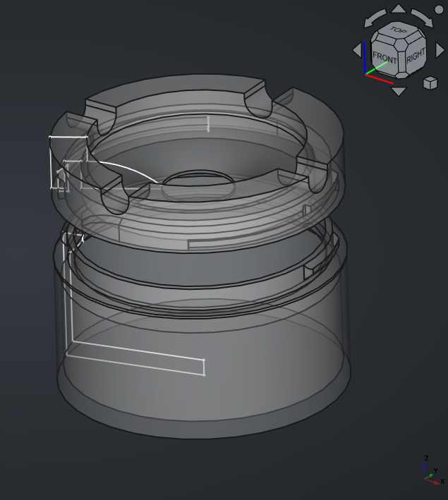448x500 pixels.
Task: Click the left arrow beside navigation cube
Action: [x=358, y=50]
